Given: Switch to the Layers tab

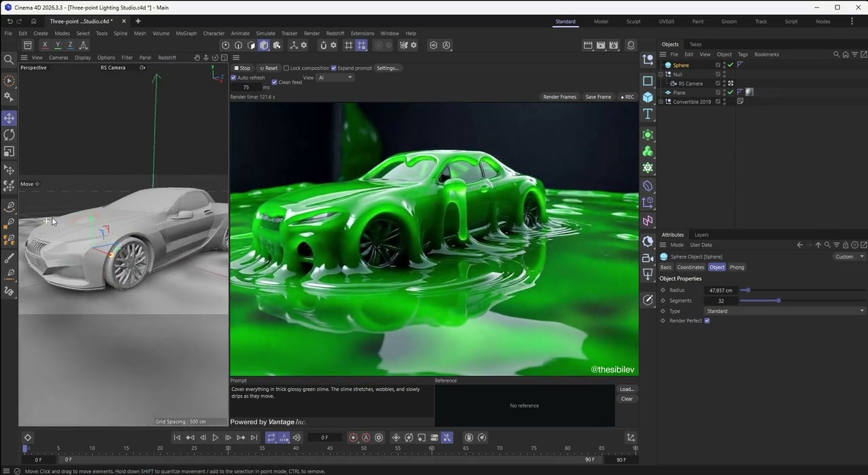Looking at the screenshot, I should (701, 235).
